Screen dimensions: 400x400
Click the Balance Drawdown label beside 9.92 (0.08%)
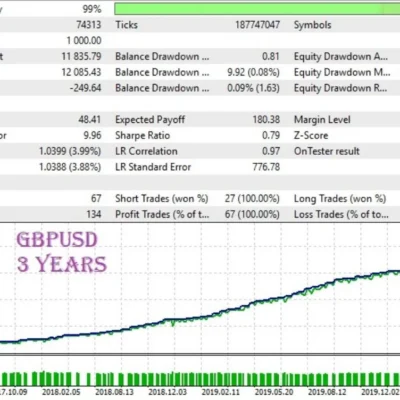pyautogui.click(x=162, y=72)
